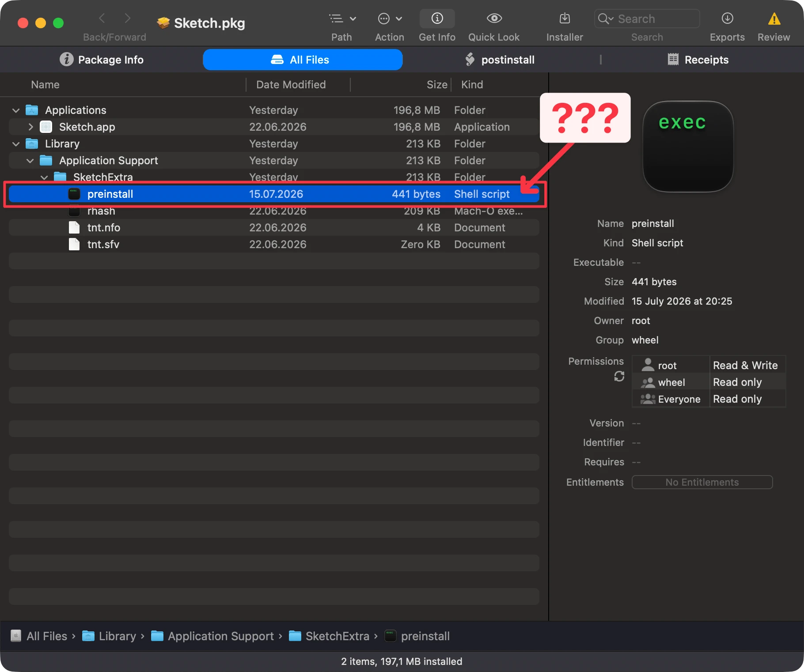804x672 pixels.
Task: Click the wheel group permission icon
Action: pos(648,382)
